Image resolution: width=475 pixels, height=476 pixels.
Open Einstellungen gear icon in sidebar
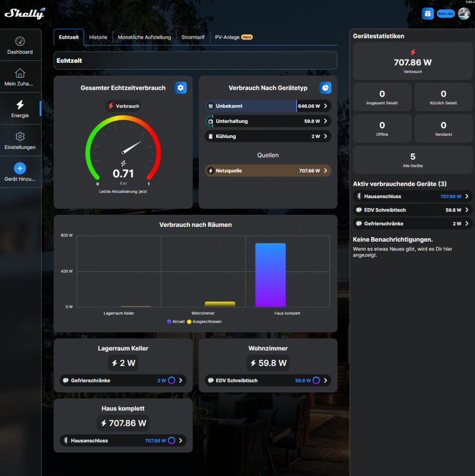(20, 137)
